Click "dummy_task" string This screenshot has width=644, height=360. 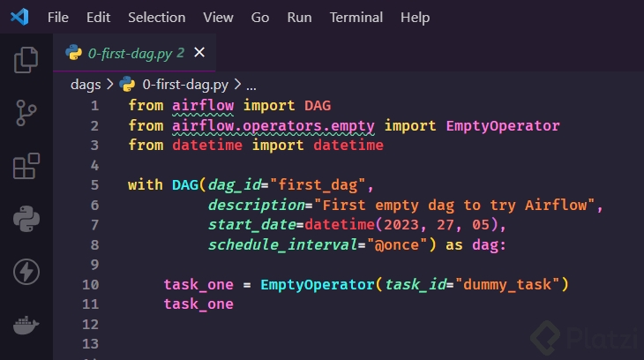[507, 284]
